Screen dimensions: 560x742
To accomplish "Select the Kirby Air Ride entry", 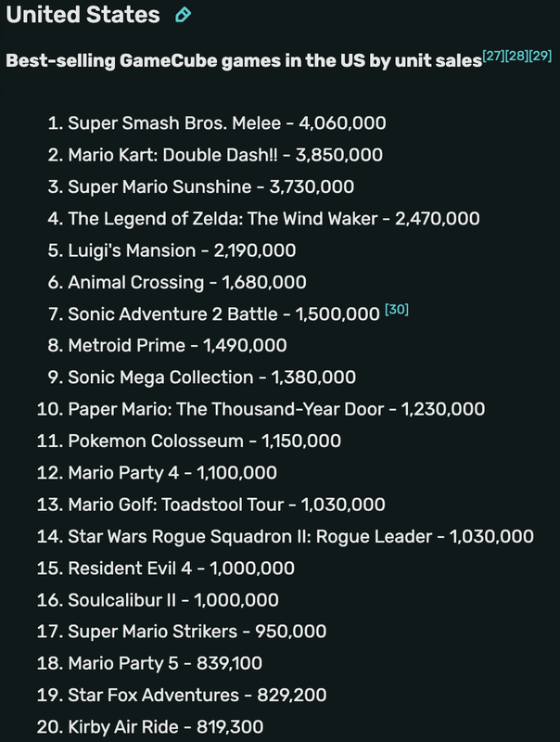I will tap(172, 727).
